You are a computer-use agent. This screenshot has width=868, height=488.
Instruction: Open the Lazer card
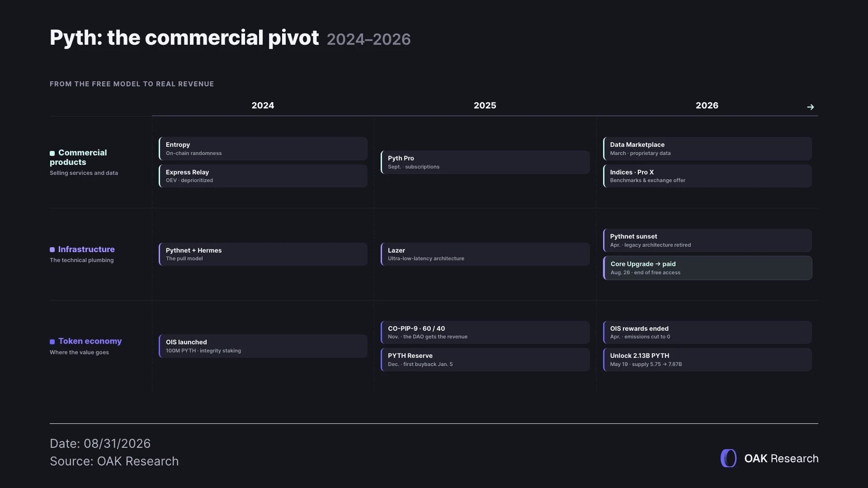485,254
